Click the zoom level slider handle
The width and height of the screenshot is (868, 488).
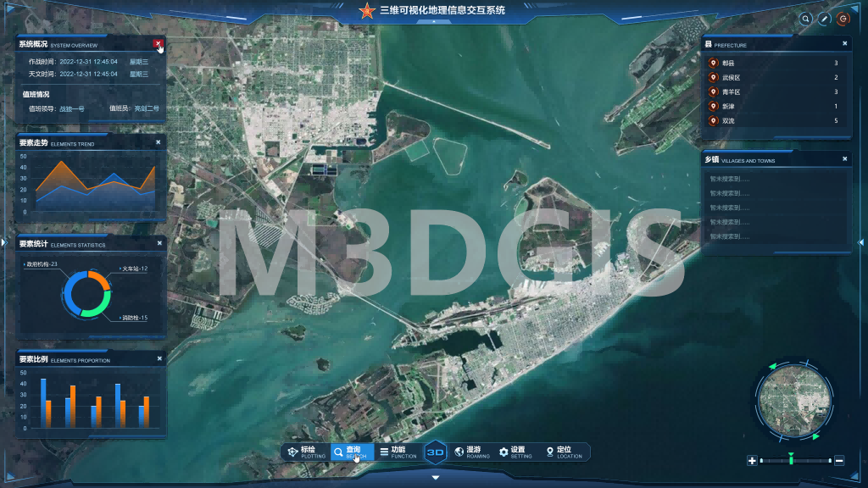coord(792,460)
